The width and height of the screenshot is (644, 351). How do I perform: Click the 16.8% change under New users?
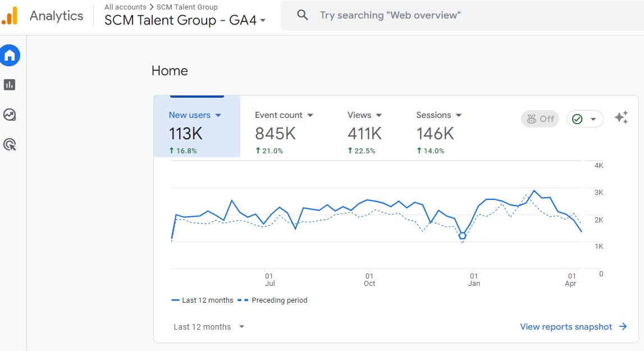[x=183, y=151]
